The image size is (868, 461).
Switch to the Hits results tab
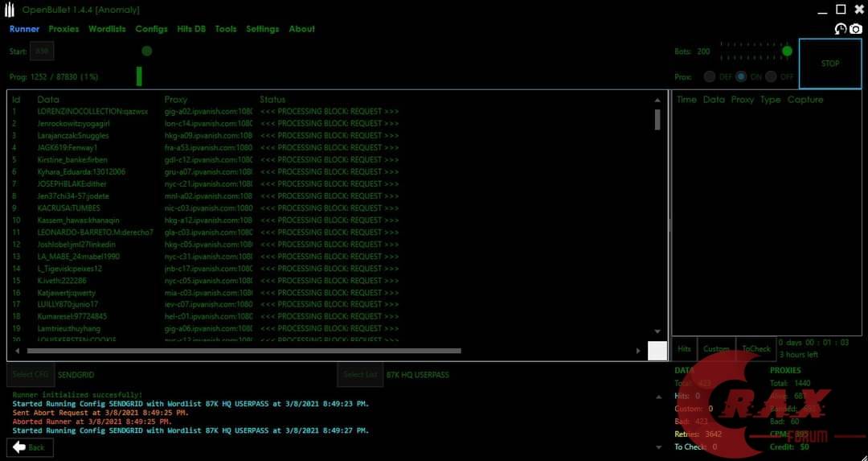684,348
